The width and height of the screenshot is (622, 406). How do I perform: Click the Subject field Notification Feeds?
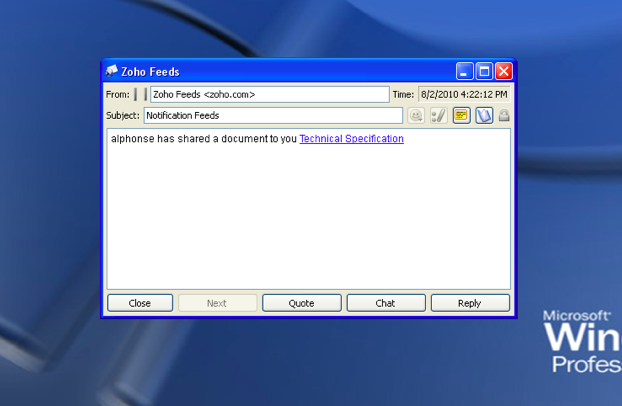[273, 115]
